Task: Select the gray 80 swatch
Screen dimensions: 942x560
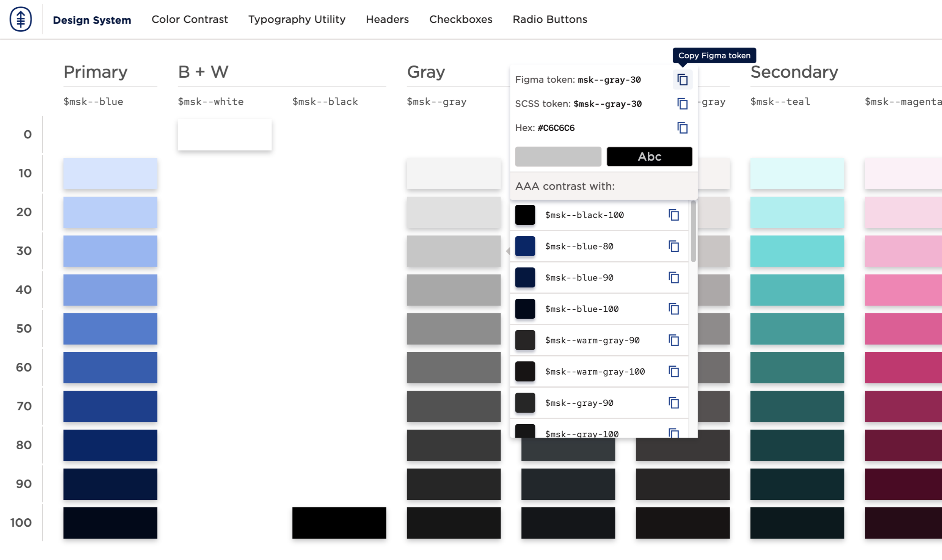Action: [x=454, y=445]
